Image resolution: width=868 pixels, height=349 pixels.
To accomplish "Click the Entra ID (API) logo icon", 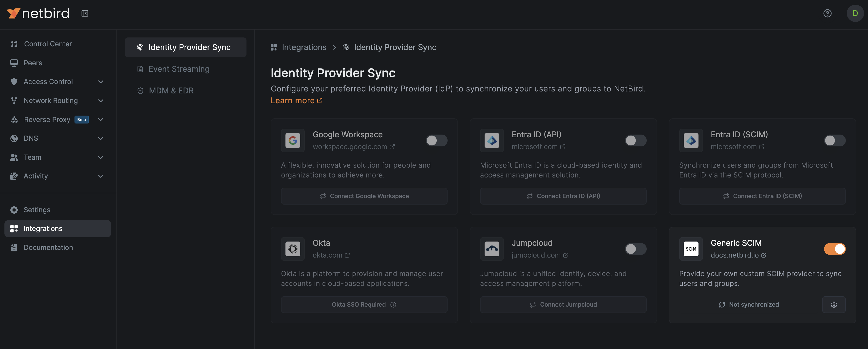I will click(x=492, y=140).
